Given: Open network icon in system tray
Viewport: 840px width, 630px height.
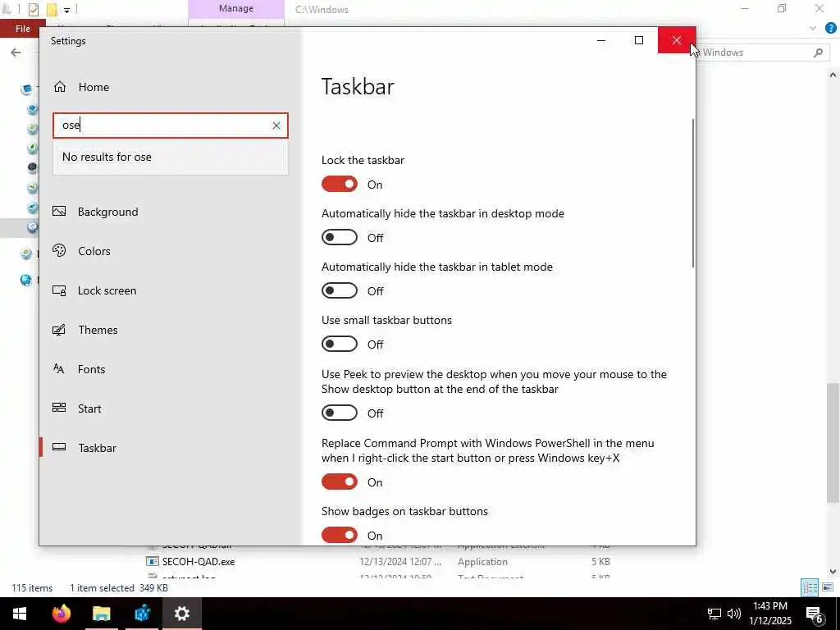Looking at the screenshot, I should pos(714,614).
